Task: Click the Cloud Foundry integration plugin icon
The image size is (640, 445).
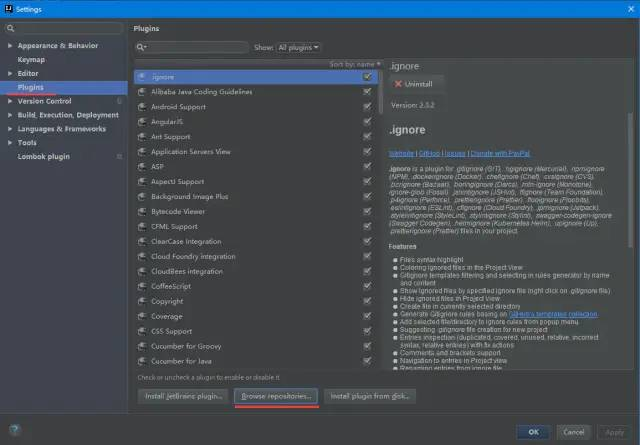Action: 142,256
